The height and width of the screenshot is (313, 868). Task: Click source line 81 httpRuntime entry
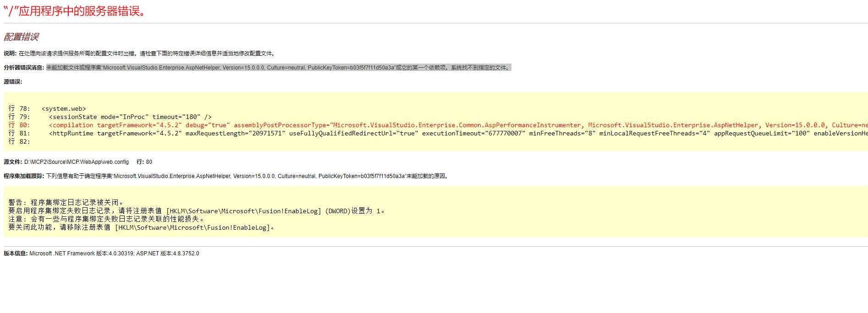[438, 133]
